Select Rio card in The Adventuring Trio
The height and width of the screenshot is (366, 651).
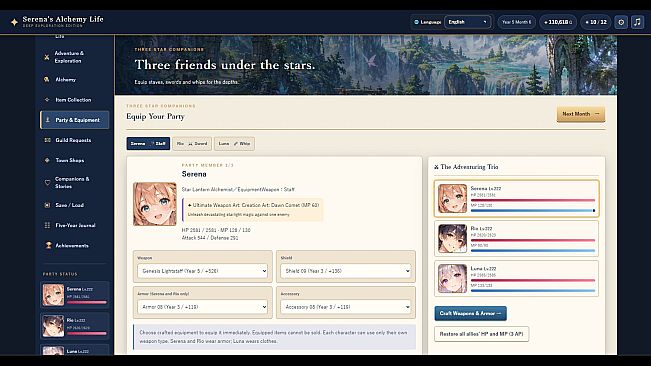(x=516, y=239)
